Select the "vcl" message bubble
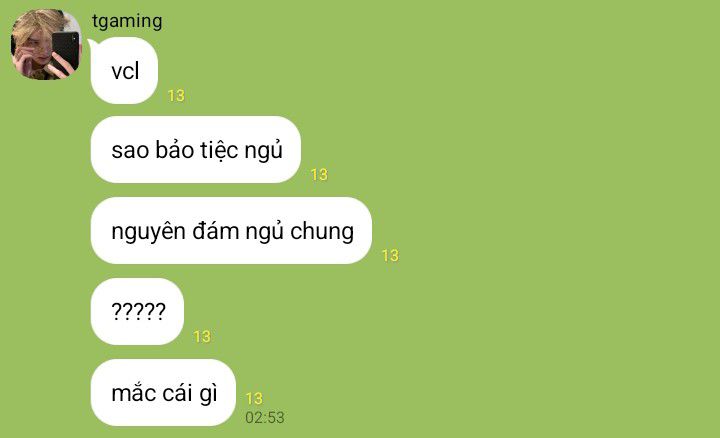Screen dimensions: 720x438 point(124,71)
